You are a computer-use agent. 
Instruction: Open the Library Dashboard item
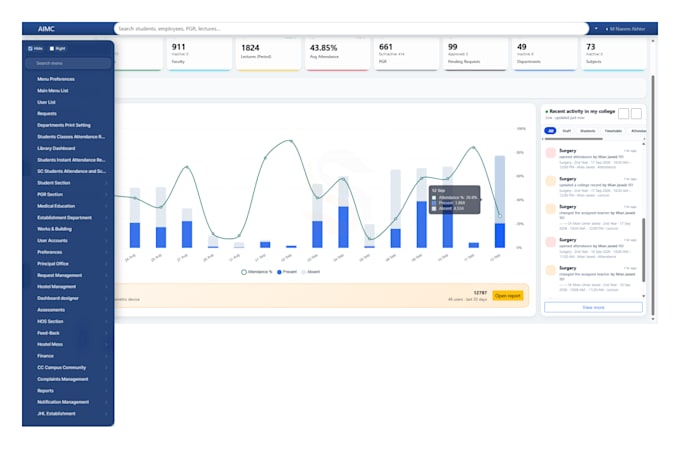tap(56, 148)
